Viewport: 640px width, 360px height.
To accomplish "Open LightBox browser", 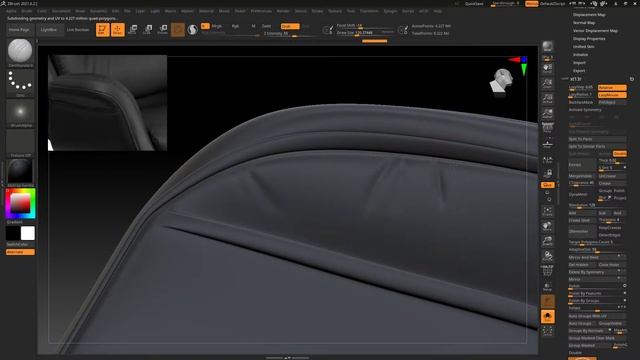I will [x=49, y=30].
